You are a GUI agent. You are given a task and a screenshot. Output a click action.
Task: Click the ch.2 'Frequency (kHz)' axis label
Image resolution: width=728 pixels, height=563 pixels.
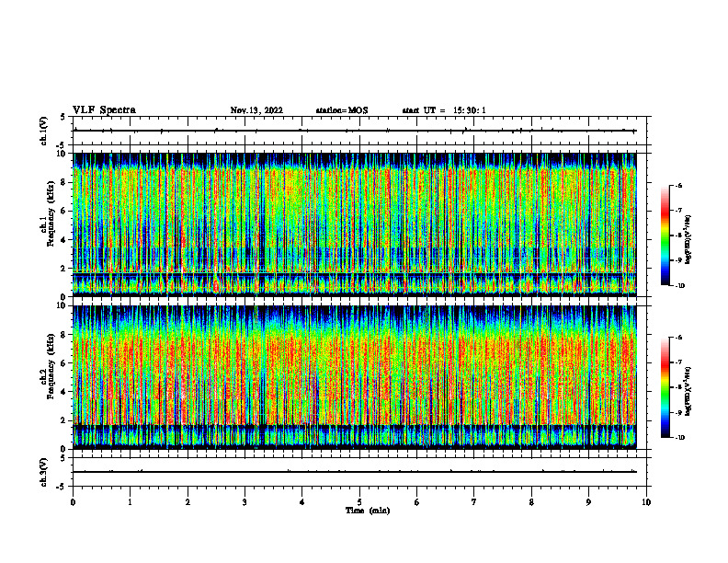pos(51,366)
